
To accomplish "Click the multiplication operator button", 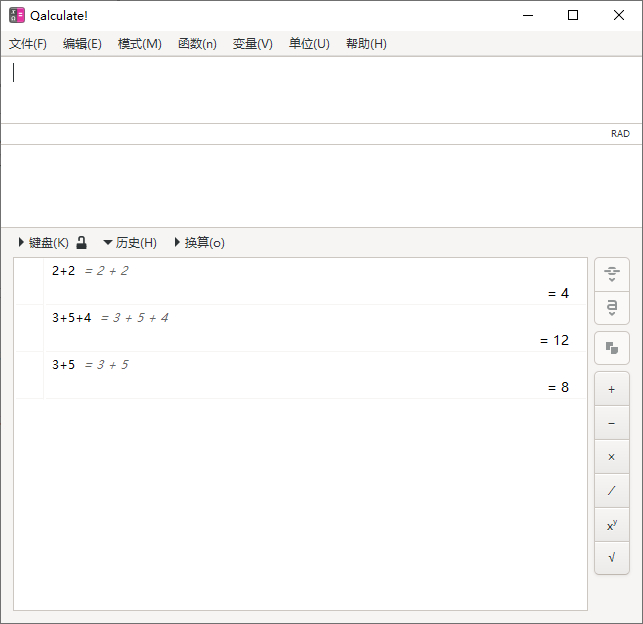I will (612, 457).
